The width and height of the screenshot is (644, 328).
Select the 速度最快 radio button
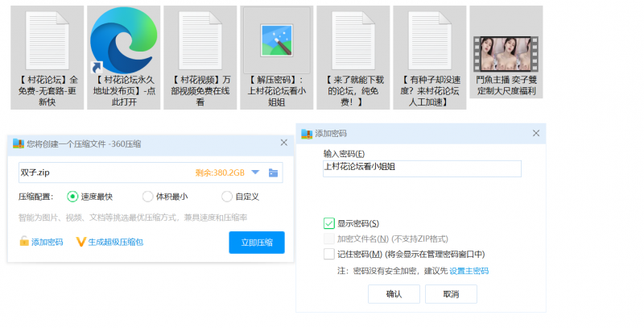(72, 196)
